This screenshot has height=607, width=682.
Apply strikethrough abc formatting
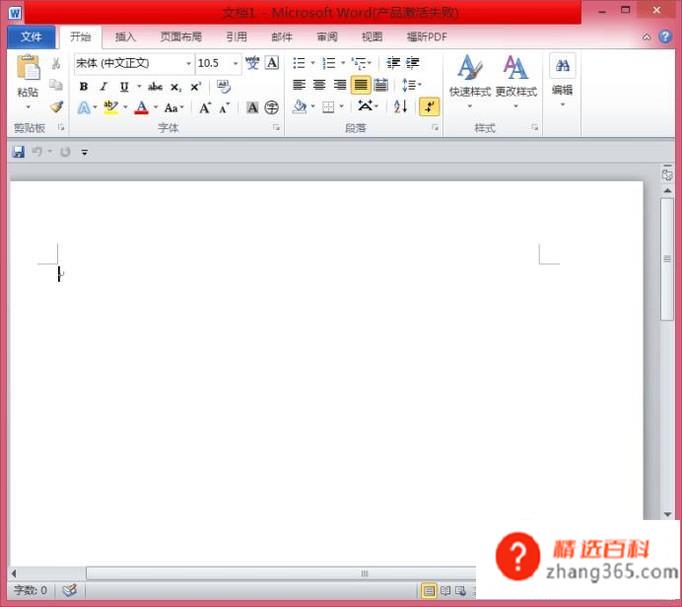(x=155, y=87)
